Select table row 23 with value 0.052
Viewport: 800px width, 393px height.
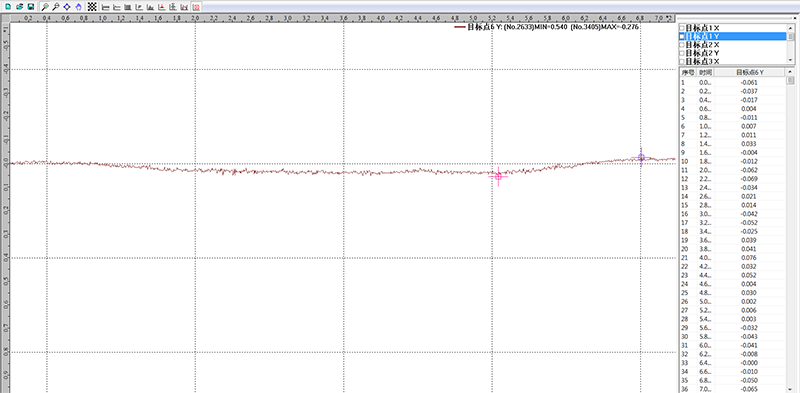(733, 275)
